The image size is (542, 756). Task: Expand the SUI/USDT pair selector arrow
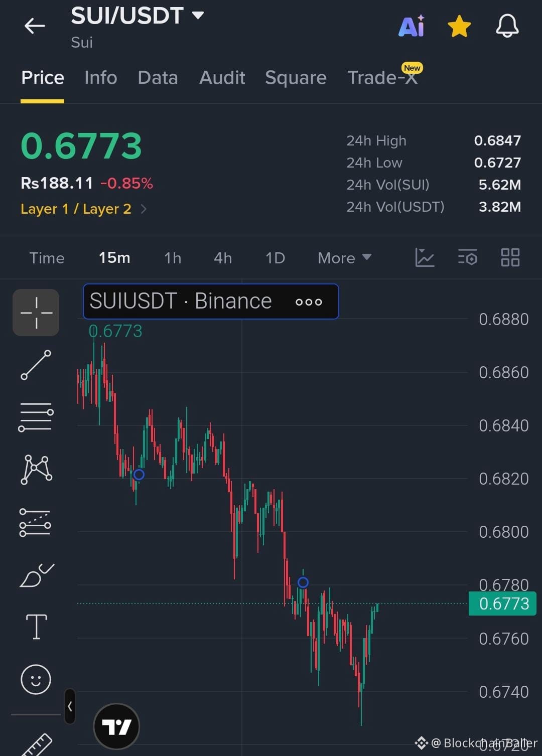198,16
